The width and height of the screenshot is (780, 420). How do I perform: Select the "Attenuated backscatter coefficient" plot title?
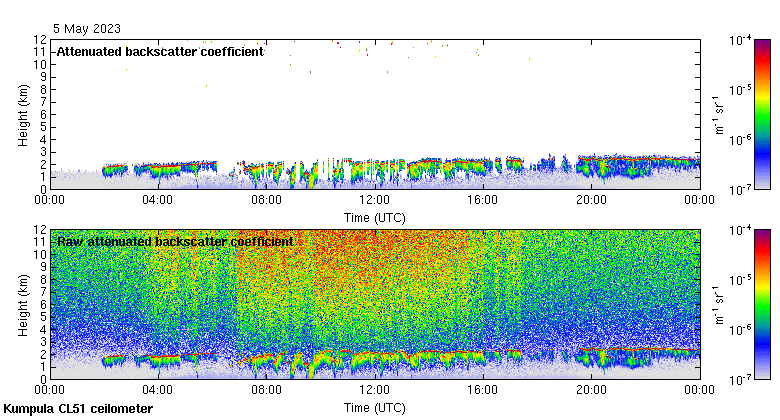coord(160,52)
